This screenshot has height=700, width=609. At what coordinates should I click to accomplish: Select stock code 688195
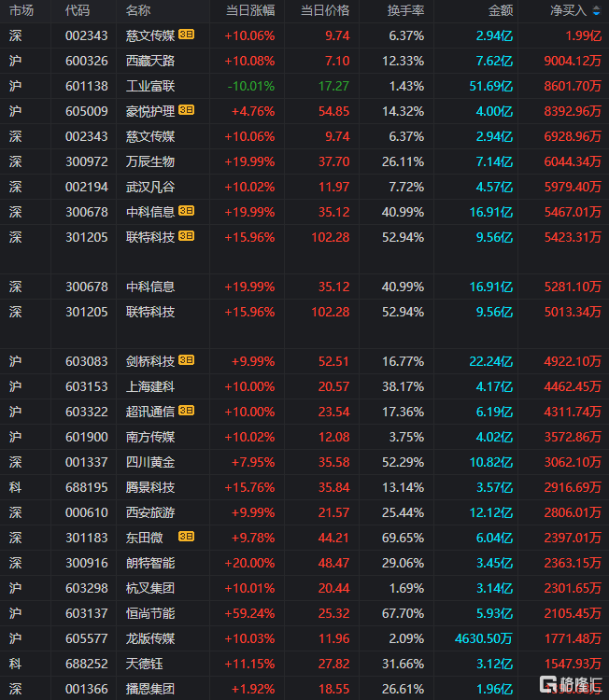[x=87, y=487]
